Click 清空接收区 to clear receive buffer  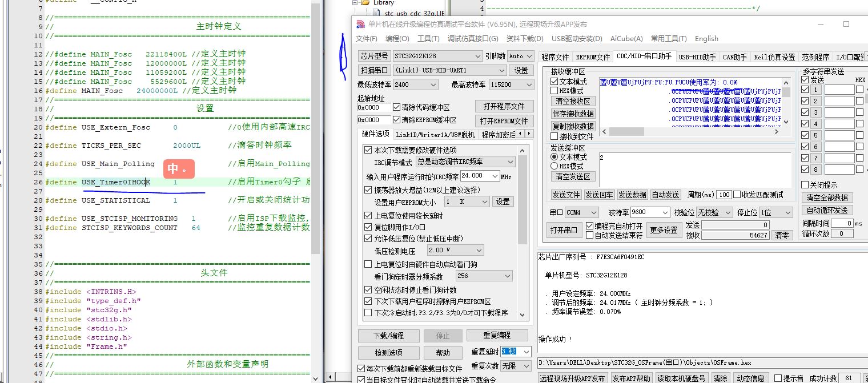coord(573,101)
